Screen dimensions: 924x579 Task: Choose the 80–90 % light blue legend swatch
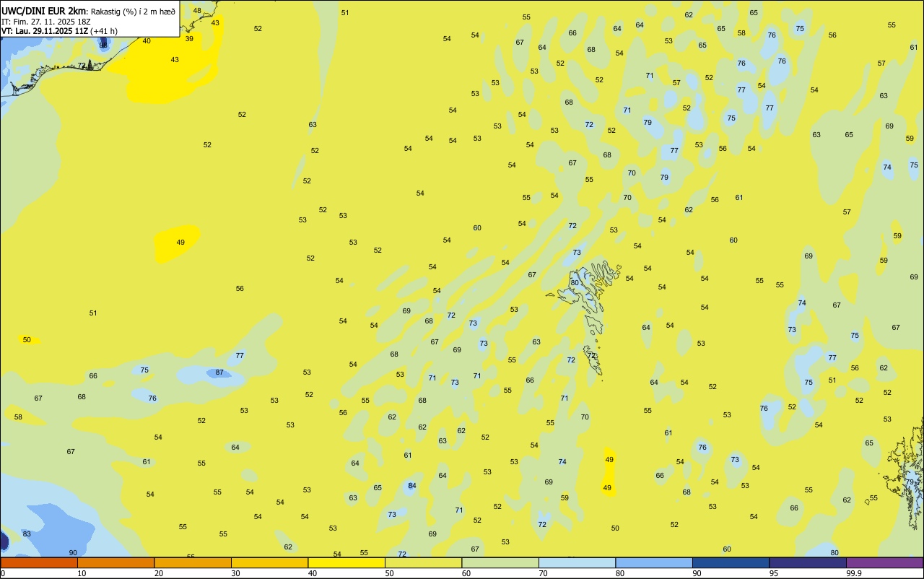(x=654, y=562)
